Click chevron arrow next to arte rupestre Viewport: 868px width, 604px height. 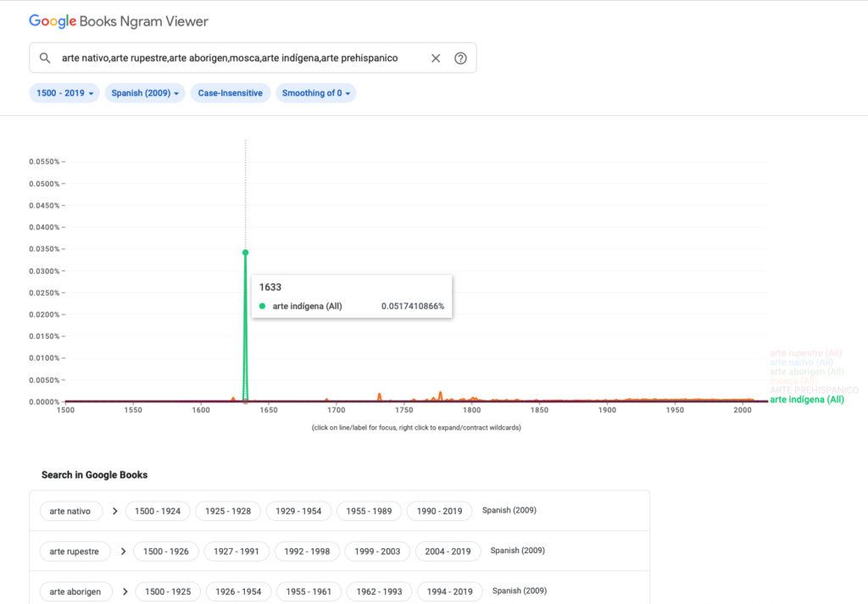point(122,551)
